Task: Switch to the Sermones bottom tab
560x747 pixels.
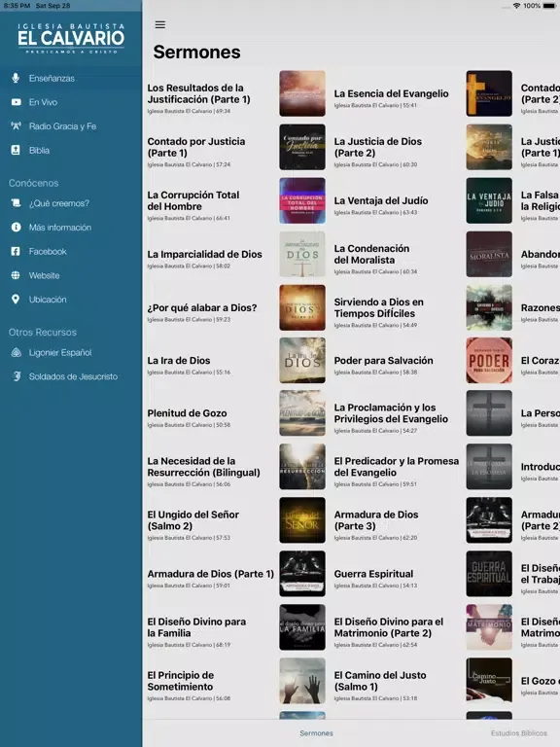Action: coord(316,733)
